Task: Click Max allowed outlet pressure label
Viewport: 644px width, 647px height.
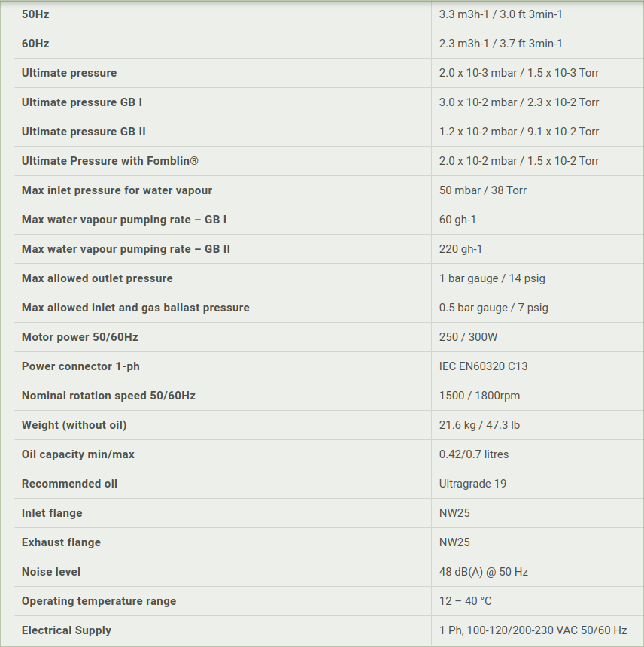Action: [x=97, y=278]
